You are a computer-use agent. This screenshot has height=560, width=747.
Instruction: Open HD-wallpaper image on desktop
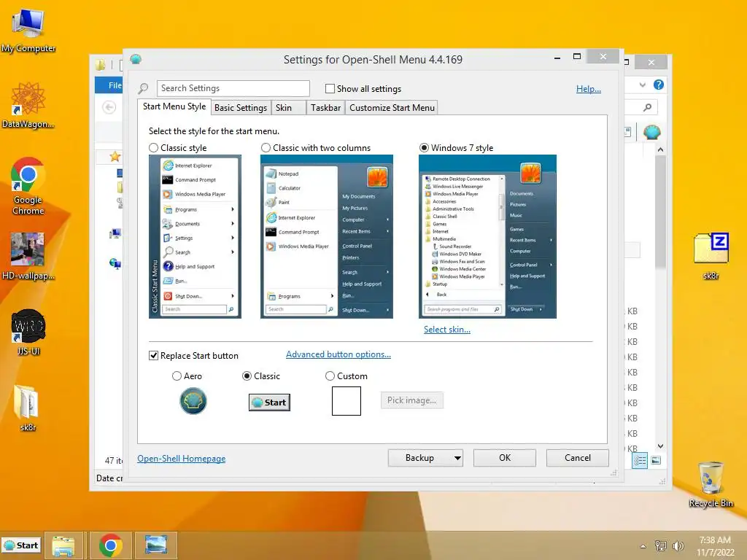pos(28,257)
